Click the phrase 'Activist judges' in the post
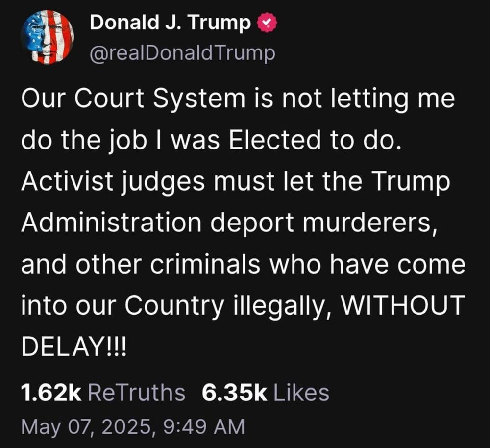This screenshot has width=490, height=448. click(113, 182)
